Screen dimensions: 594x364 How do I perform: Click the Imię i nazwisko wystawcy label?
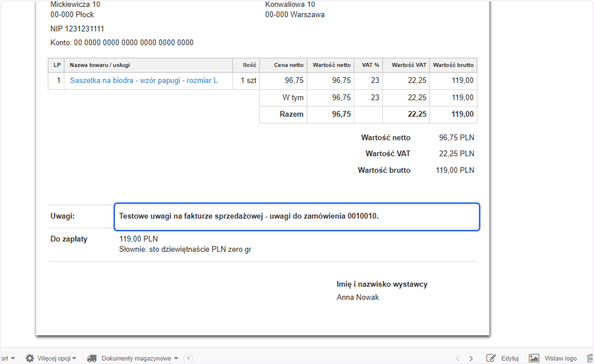coord(382,284)
